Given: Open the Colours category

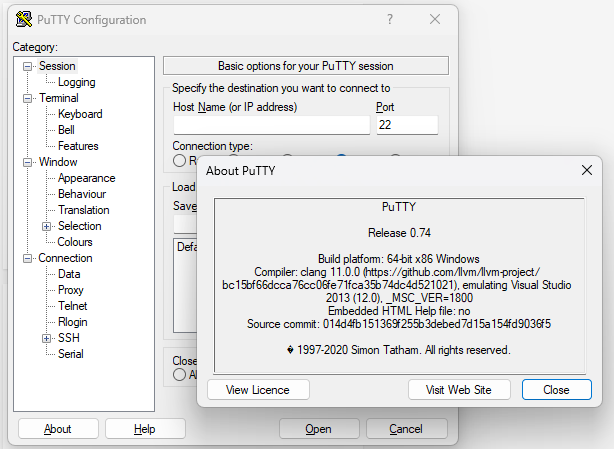Looking at the screenshot, I should click(75, 242).
